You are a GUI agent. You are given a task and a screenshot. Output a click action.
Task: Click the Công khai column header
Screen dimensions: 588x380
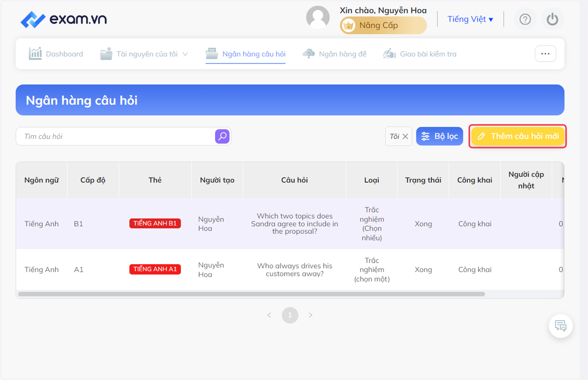click(475, 180)
